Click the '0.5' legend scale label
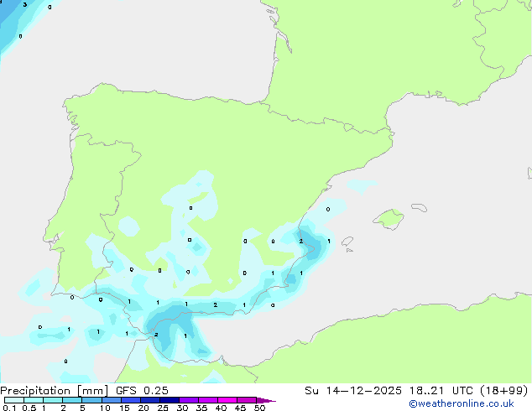532x411 pixels. pos(29,408)
